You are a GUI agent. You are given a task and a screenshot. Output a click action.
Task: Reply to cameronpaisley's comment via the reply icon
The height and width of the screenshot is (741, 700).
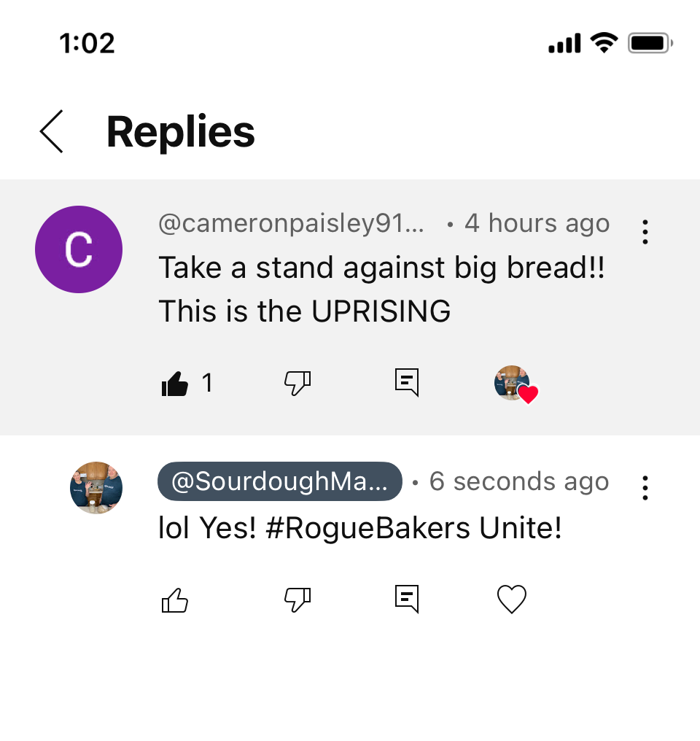[407, 382]
